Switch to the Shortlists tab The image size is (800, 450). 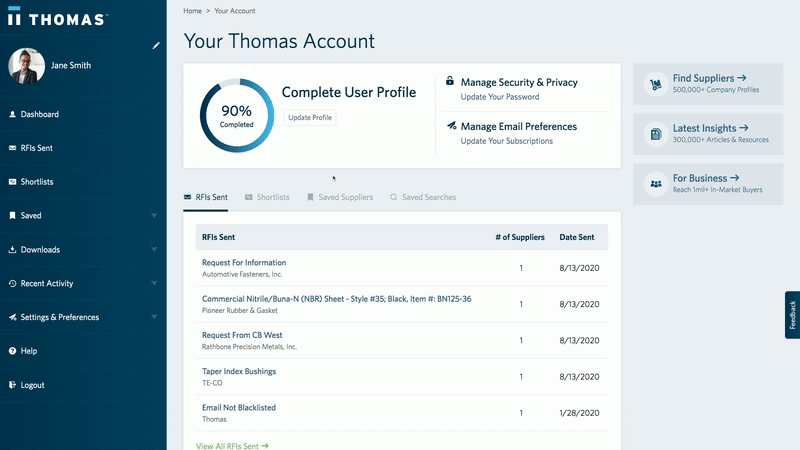click(x=272, y=197)
